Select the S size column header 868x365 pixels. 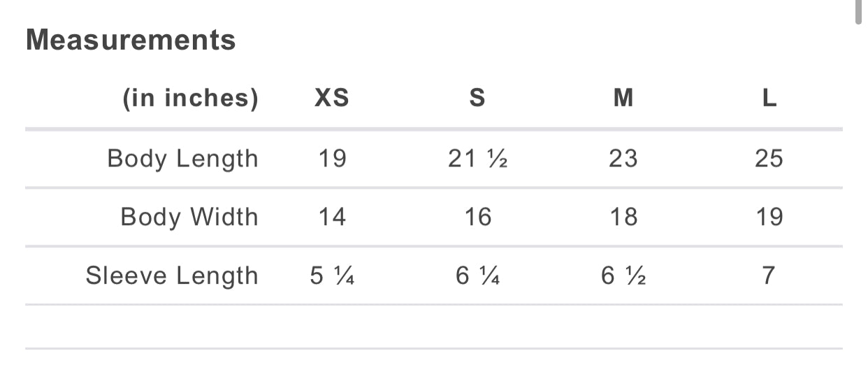coord(477,99)
